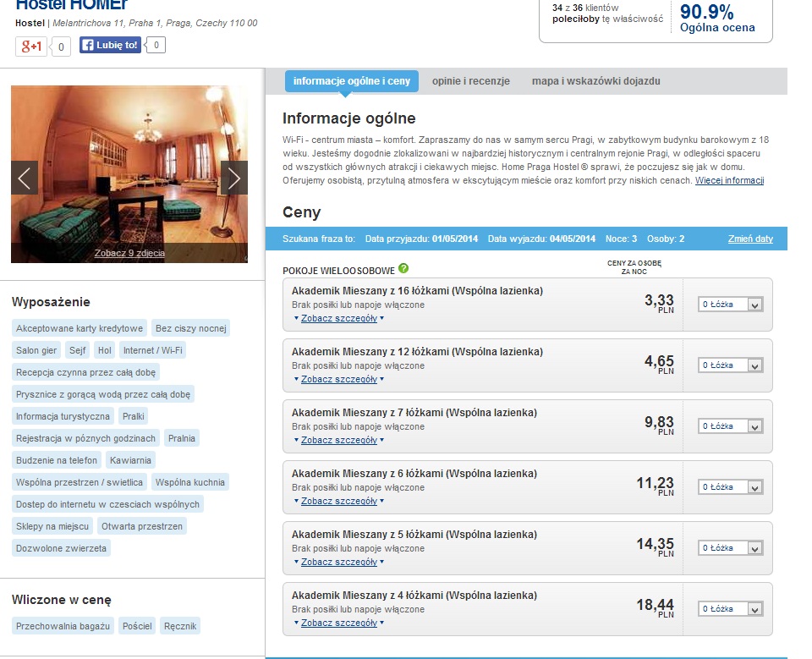Click the 'Internet / Wi-Fi' amenity tag
812x659 pixels.
pyautogui.click(x=153, y=350)
